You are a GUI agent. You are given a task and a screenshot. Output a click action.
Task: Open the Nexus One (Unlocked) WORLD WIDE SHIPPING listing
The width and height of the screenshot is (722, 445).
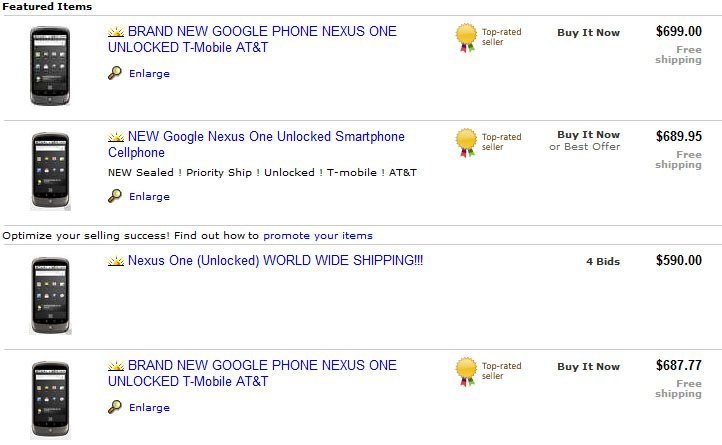click(x=275, y=260)
